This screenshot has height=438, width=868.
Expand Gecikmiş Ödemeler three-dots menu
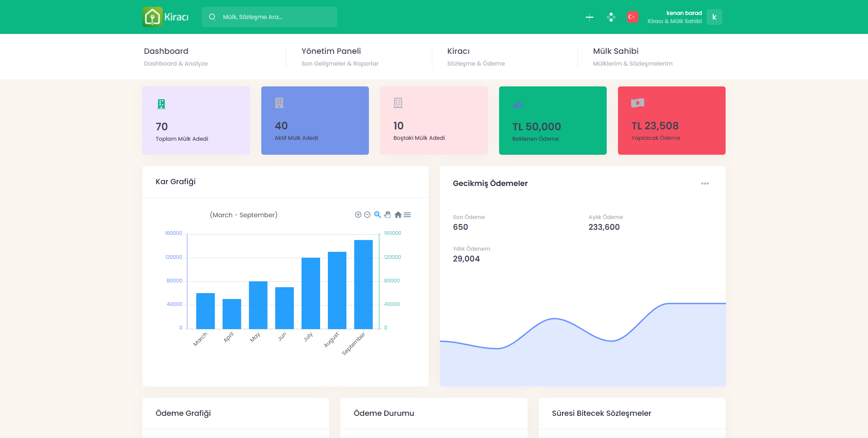pyautogui.click(x=705, y=184)
